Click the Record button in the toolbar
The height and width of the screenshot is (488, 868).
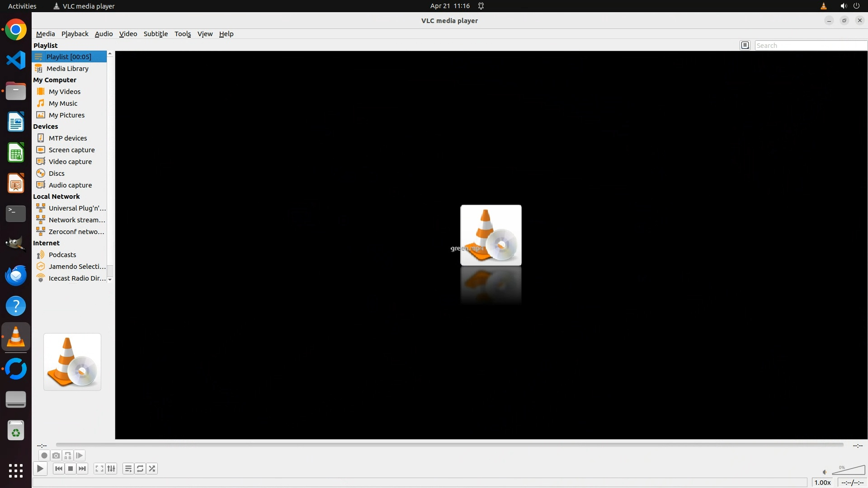tap(44, 455)
